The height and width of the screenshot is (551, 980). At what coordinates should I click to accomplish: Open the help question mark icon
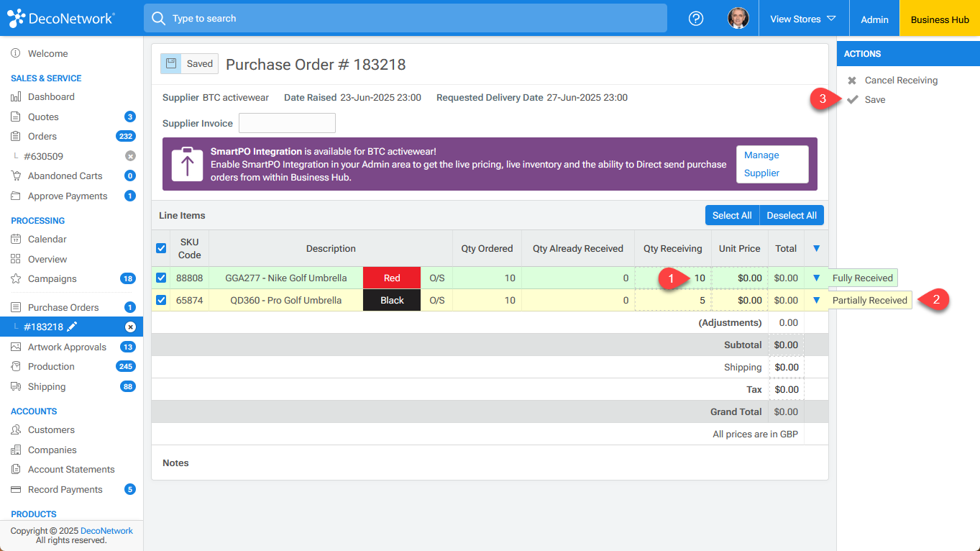click(695, 18)
